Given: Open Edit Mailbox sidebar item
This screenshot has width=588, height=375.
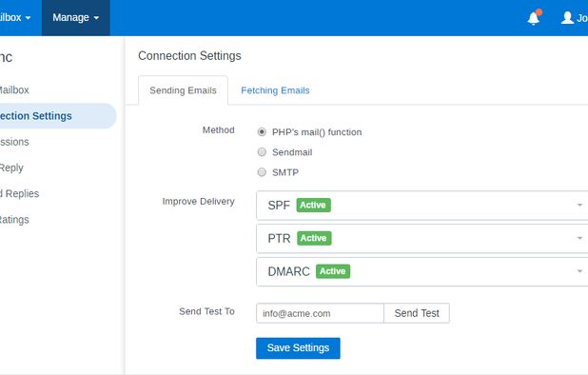Looking at the screenshot, I should tap(14, 90).
